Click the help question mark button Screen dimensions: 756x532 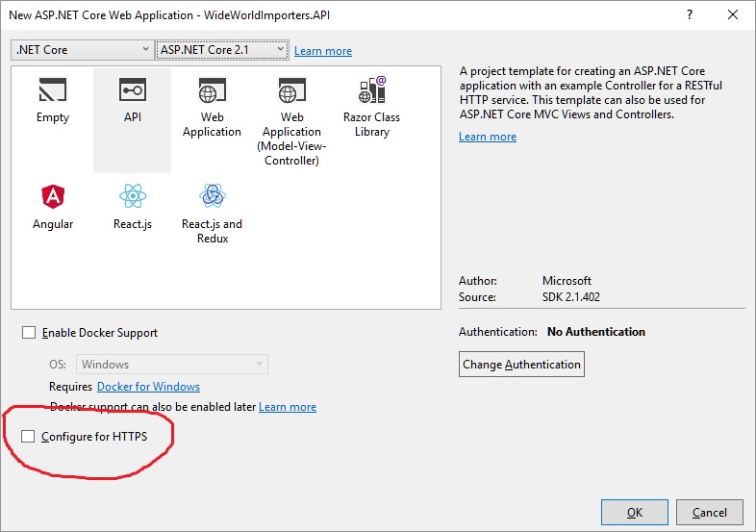coord(690,14)
